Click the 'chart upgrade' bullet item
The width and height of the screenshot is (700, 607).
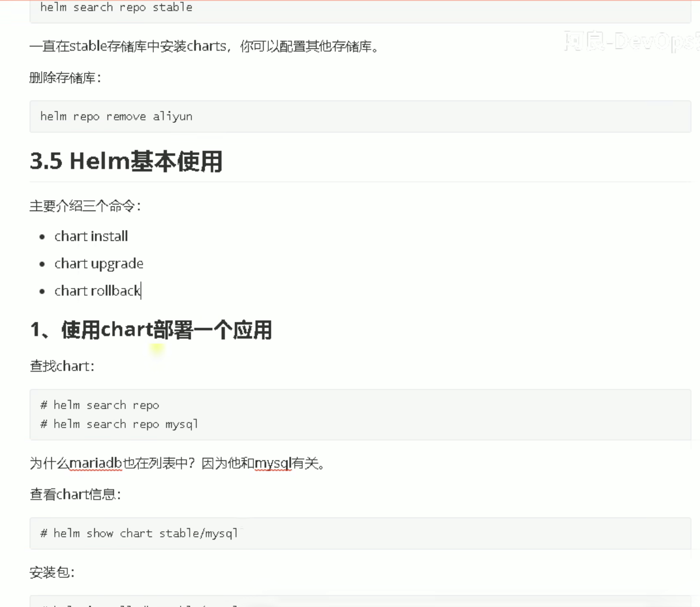(99, 264)
